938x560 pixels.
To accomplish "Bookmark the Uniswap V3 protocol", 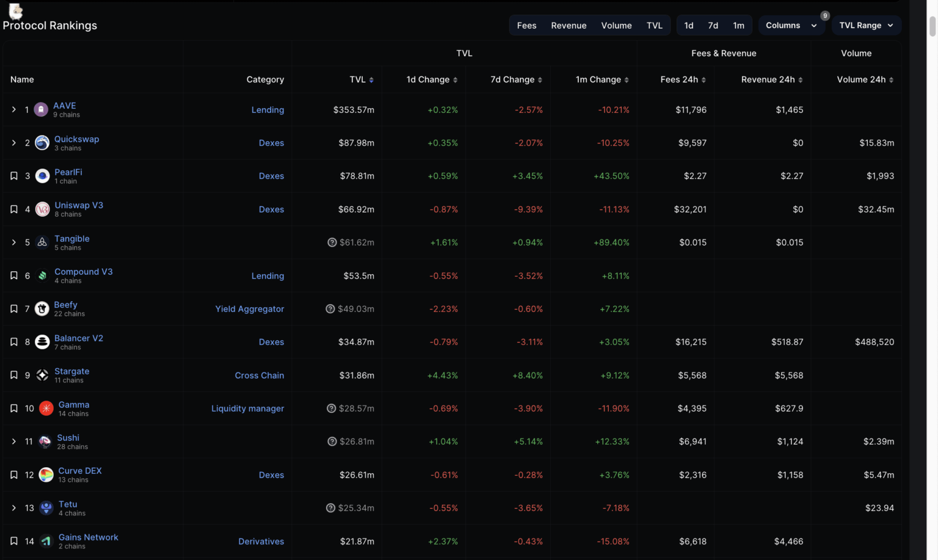I will (14, 209).
